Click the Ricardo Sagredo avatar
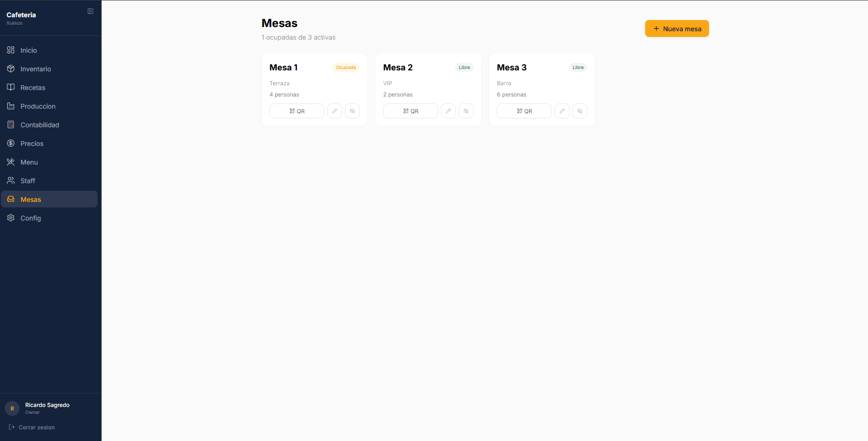Screen dimensions: 868x441 pyautogui.click(x=12, y=408)
